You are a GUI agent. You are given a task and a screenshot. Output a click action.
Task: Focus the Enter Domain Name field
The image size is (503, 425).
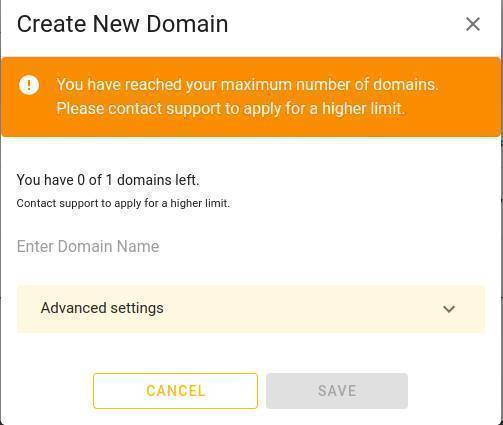pyautogui.click(x=251, y=247)
